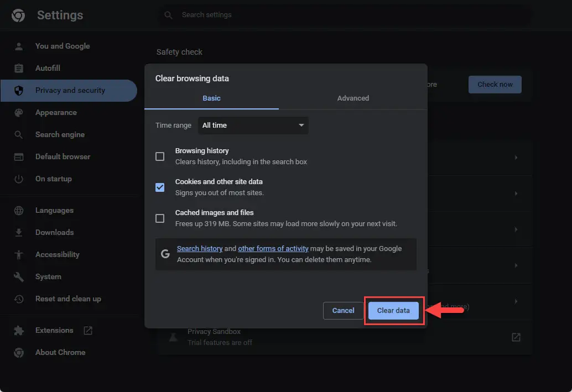Click the Chrome logo beside Settings
Screen dimensions: 572x392
[18, 15]
